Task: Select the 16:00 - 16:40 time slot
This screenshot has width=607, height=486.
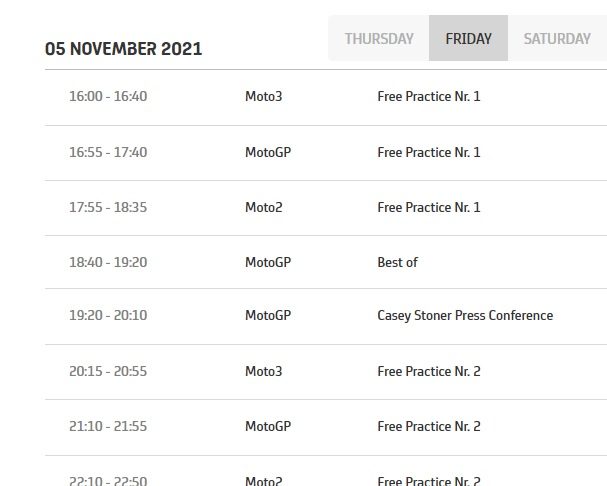Action: [x=108, y=97]
